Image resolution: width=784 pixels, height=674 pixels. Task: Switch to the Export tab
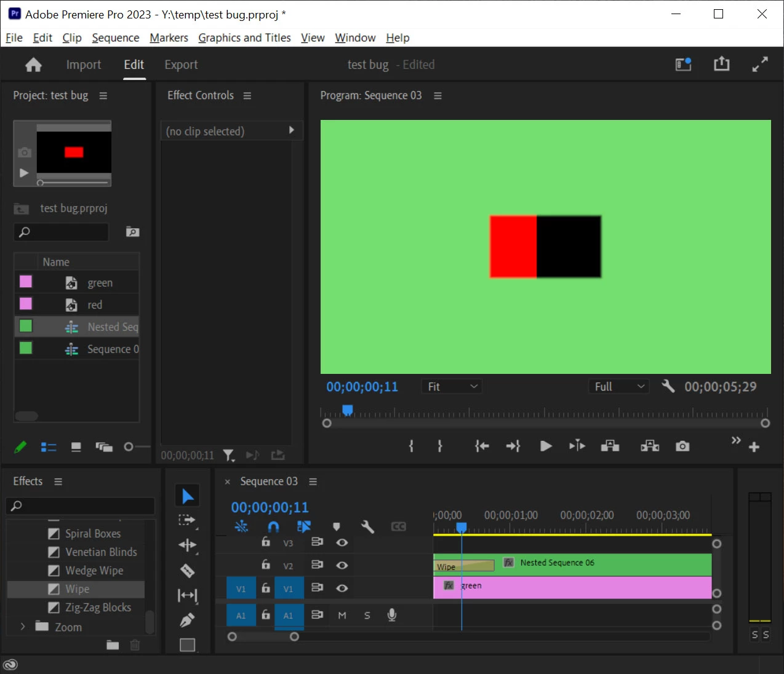tap(181, 65)
